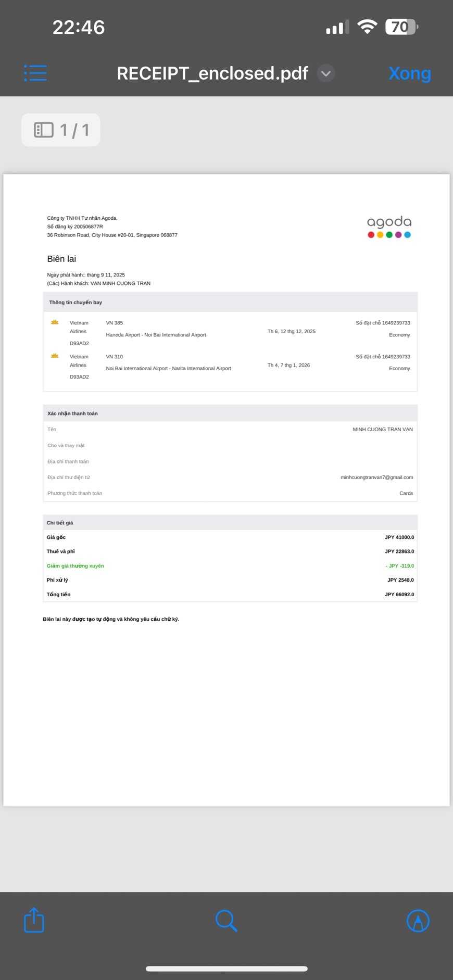Screen dimensions: 453x980
Task: Toggle the 1 / 1 page indicator
Action: point(61,130)
